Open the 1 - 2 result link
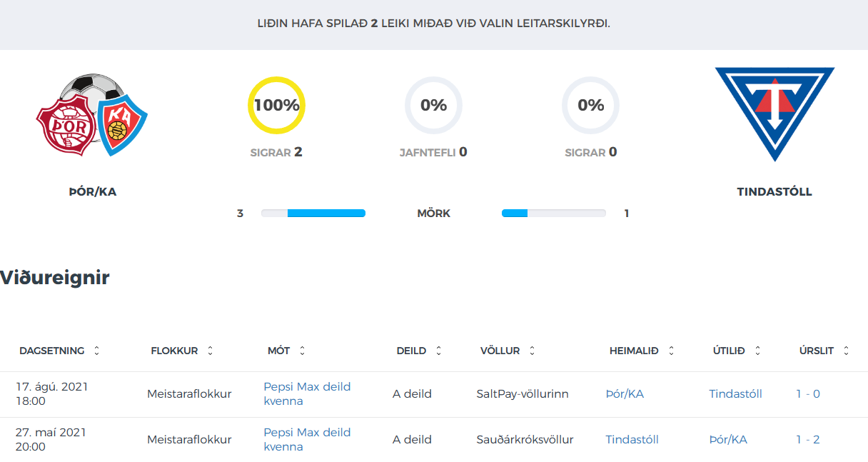This screenshot has height=462, width=868. point(808,439)
